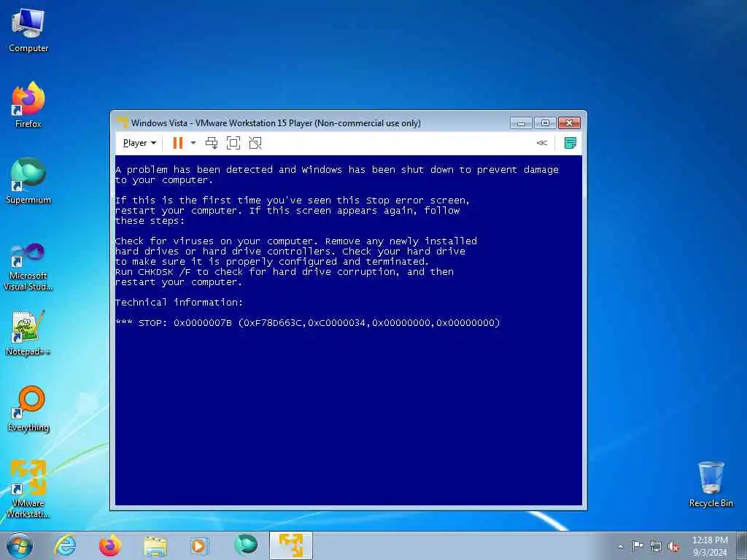Open the VMware notes/hints panel icon
This screenshot has width=747, height=560.
[x=570, y=143]
